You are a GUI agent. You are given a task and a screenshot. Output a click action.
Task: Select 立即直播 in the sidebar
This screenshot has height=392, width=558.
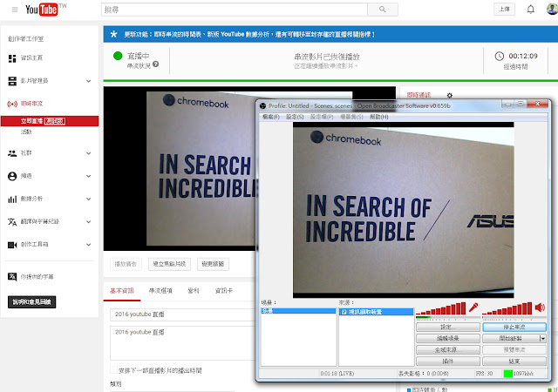[50, 121]
